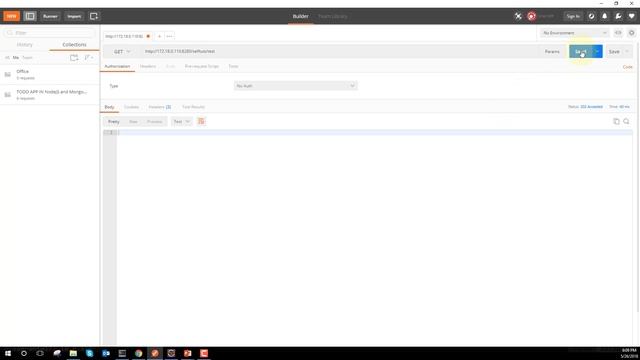Viewport: 640px width, 360px height.
Task: Switch to the Team Library tab
Action: 333,16
